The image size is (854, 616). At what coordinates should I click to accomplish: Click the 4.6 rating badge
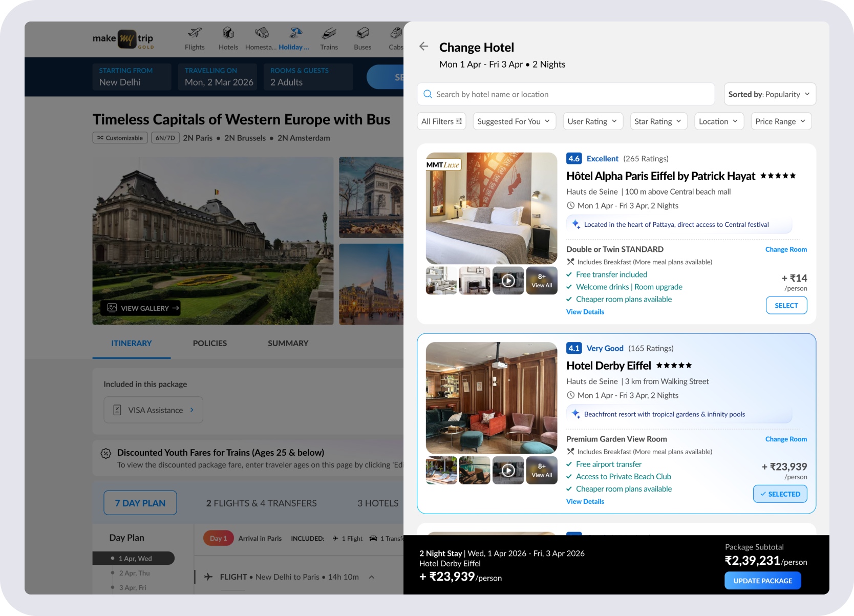[x=574, y=158]
